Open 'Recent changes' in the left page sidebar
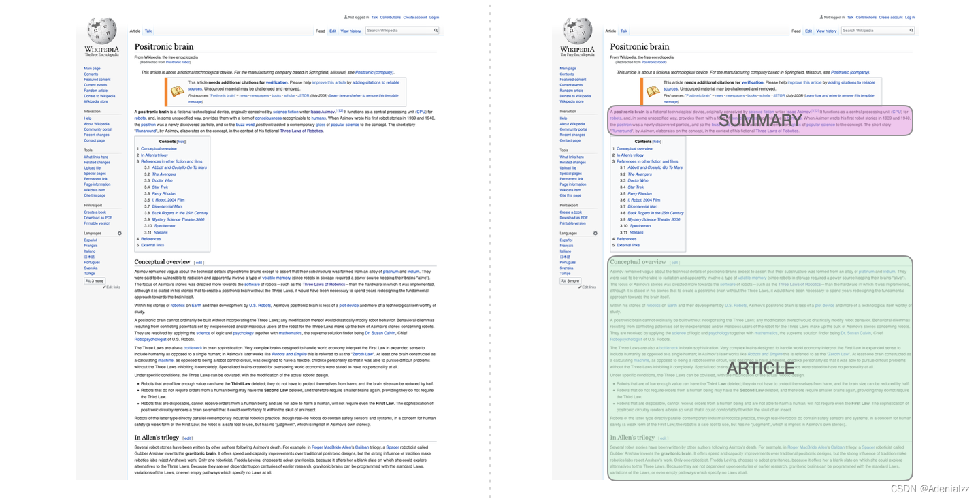 [96, 135]
